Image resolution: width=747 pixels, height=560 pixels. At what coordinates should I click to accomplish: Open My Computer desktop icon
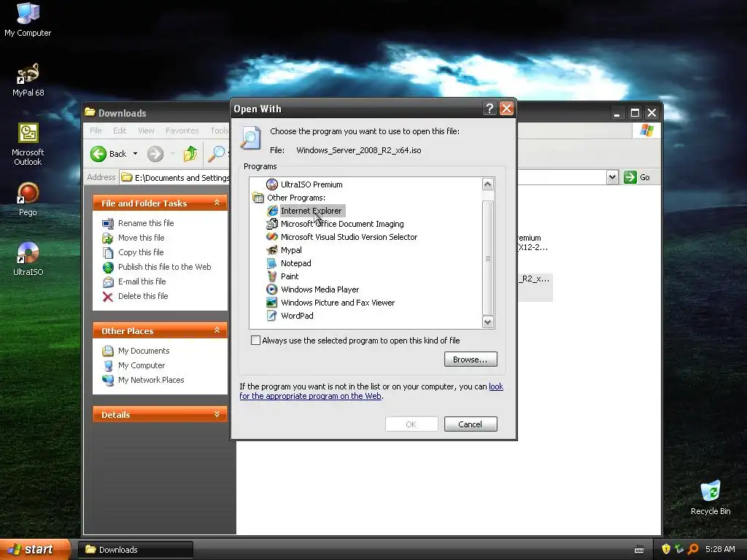(28, 20)
